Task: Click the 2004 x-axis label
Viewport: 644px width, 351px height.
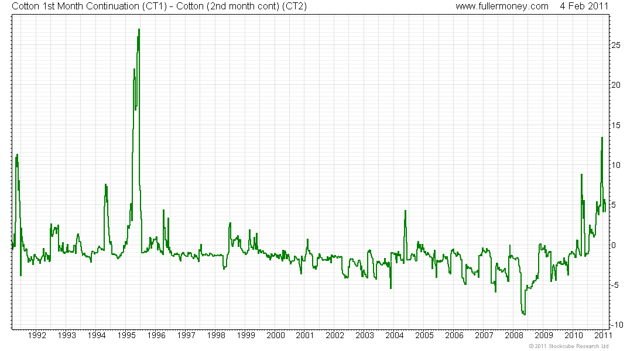Action: click(x=394, y=335)
